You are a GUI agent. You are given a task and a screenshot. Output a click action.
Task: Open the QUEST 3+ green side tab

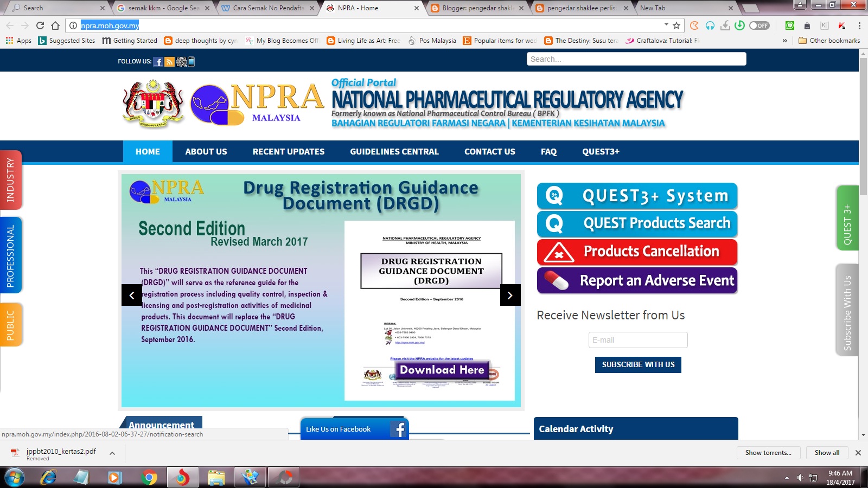point(847,218)
